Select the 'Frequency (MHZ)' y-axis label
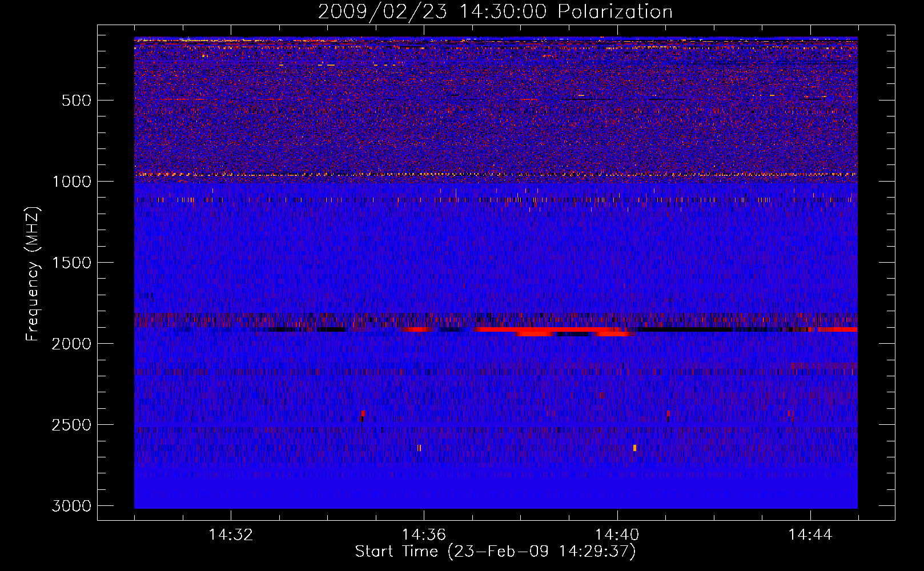924x571 pixels. (33, 274)
